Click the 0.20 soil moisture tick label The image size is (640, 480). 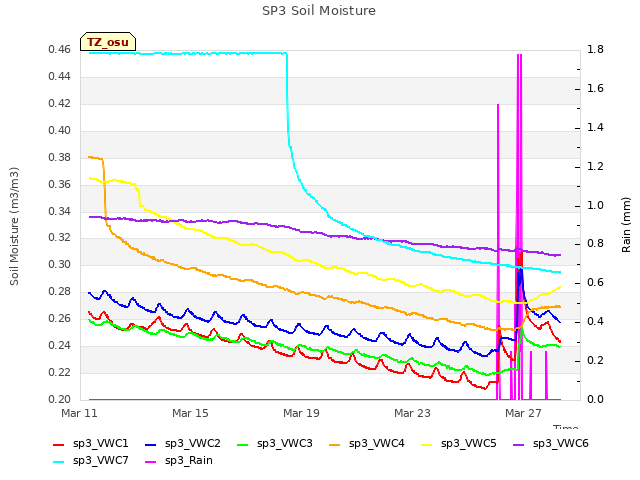coord(60,399)
